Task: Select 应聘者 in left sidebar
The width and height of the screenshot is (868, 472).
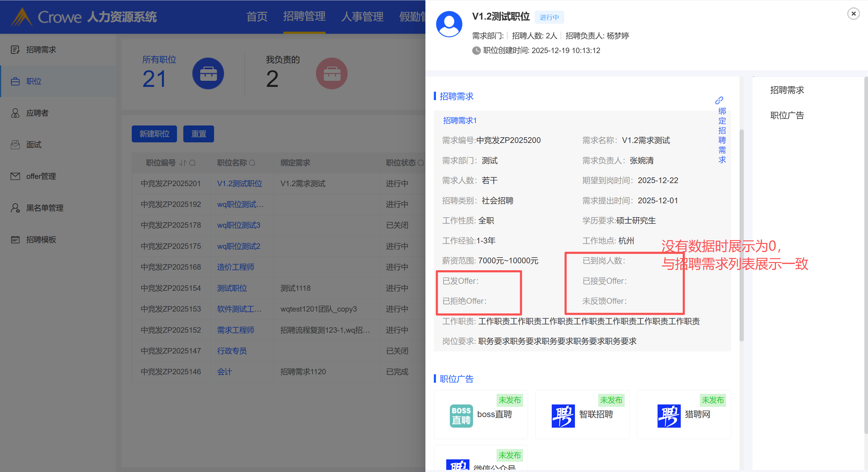Action: (x=37, y=113)
